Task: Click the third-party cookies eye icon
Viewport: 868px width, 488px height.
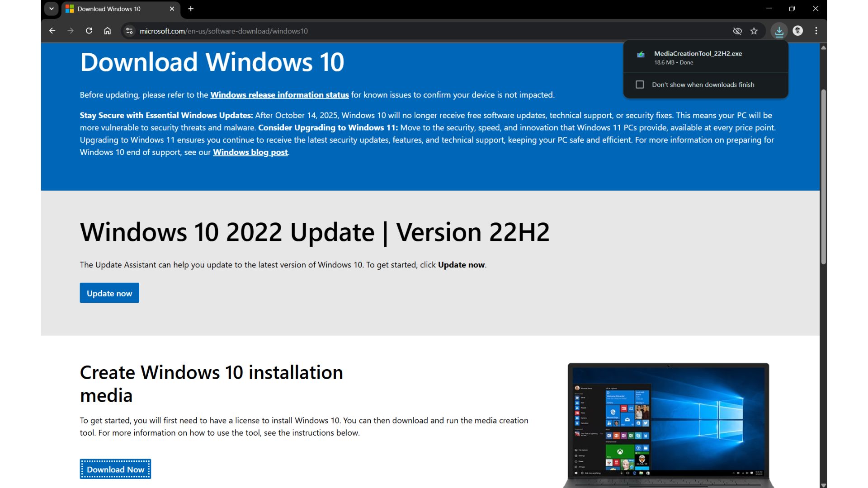Action: 737,31
